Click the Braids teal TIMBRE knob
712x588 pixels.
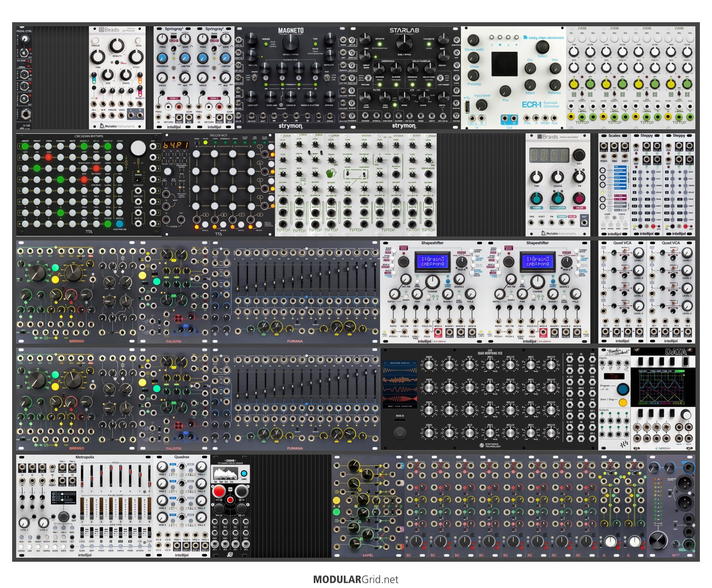537,198
